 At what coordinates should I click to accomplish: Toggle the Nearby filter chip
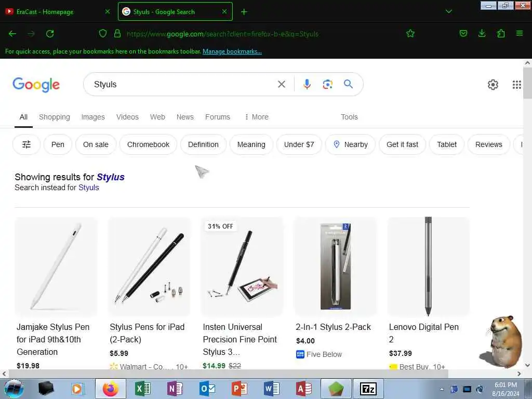coord(351,144)
